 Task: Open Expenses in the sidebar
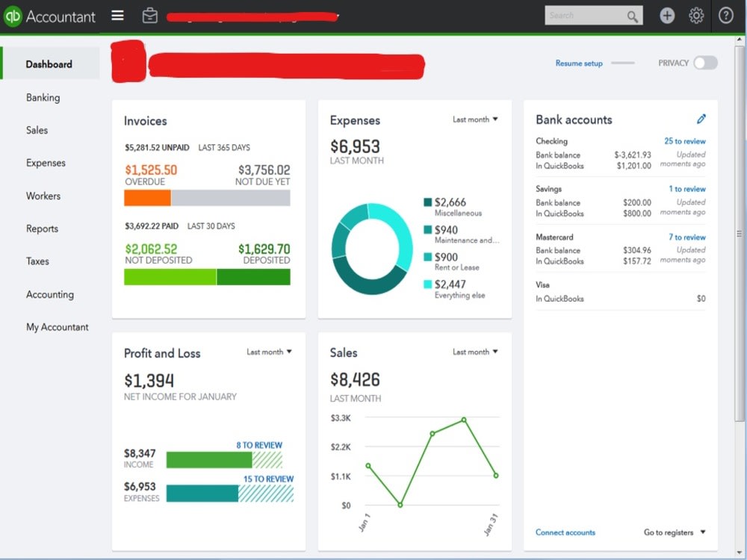[46, 163]
